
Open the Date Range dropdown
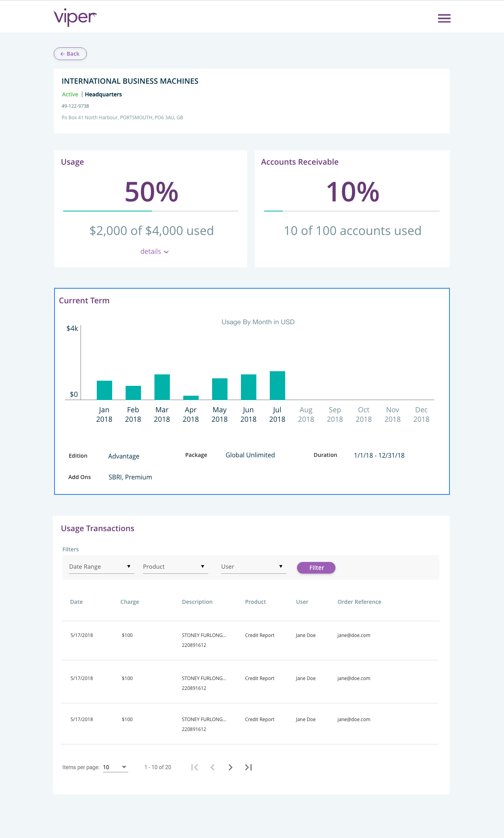[x=101, y=567]
